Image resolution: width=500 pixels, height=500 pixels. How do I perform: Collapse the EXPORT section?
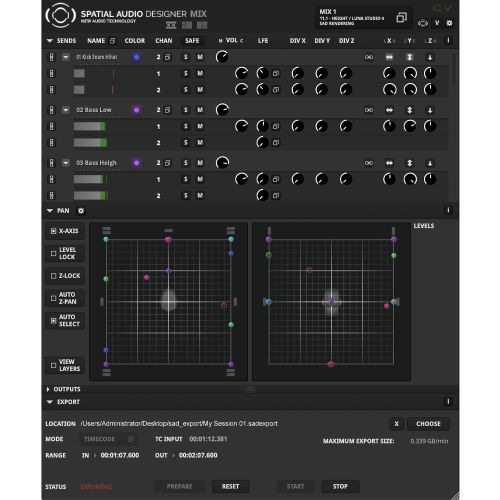click(49, 402)
